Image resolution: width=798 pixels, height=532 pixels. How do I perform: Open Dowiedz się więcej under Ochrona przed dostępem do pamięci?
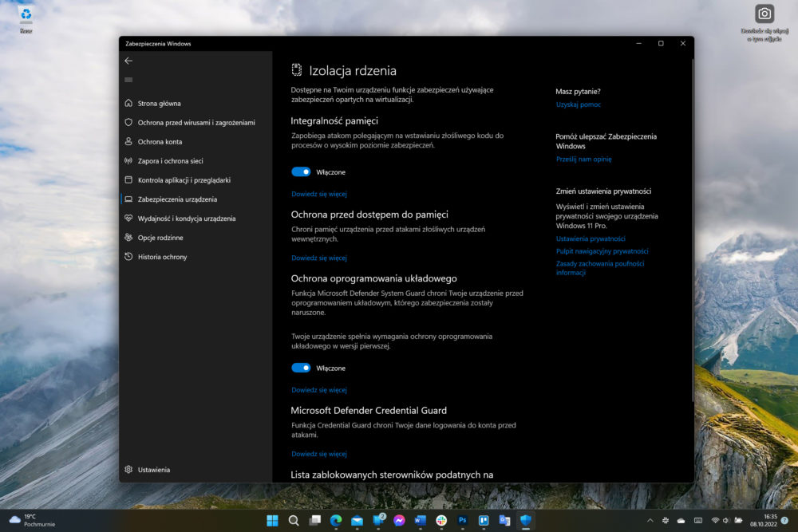(x=319, y=258)
